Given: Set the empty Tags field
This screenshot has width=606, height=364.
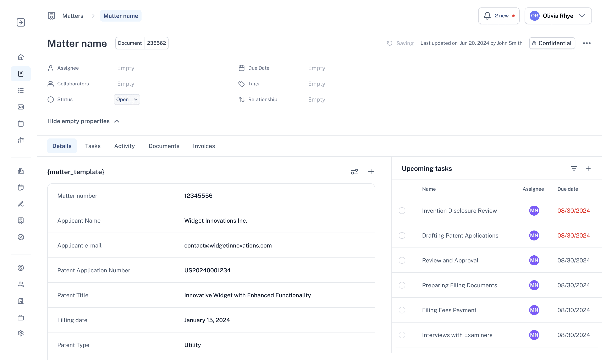Looking at the screenshot, I should coord(316,84).
